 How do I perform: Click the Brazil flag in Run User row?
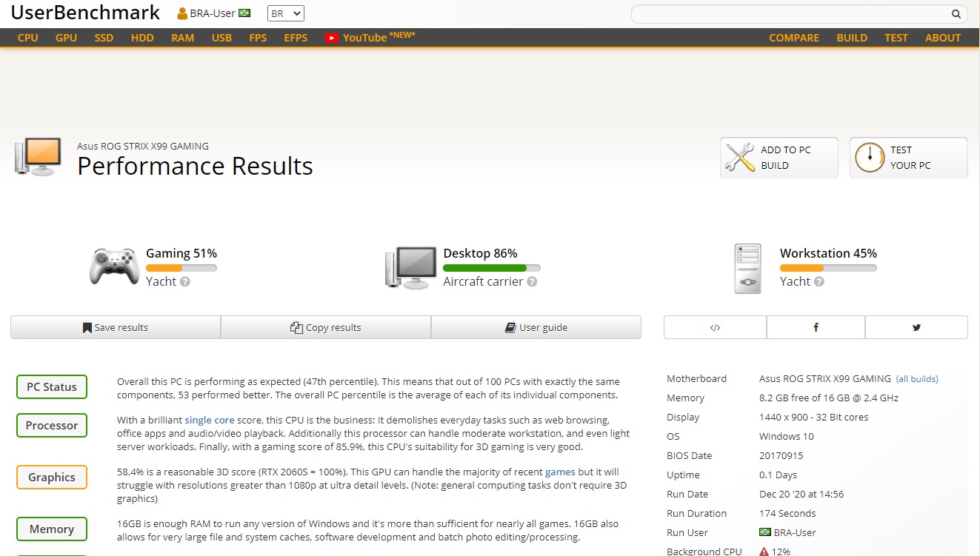pos(765,532)
